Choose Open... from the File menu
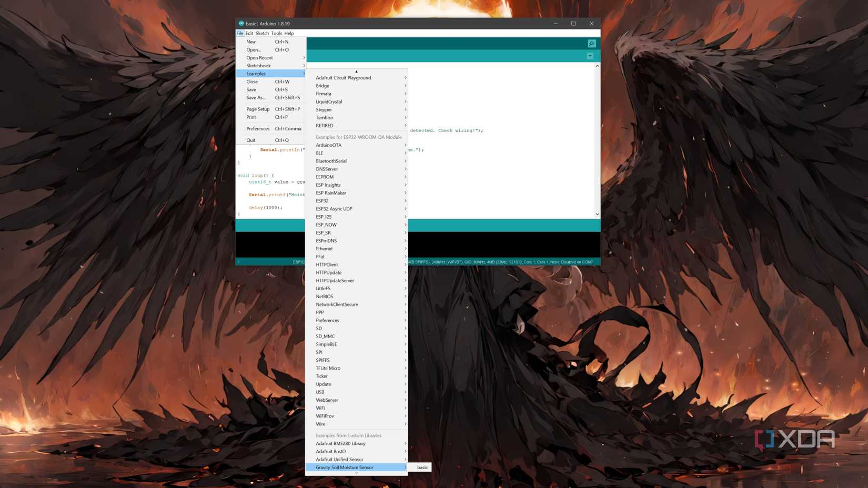The width and height of the screenshot is (868, 488). click(271, 50)
